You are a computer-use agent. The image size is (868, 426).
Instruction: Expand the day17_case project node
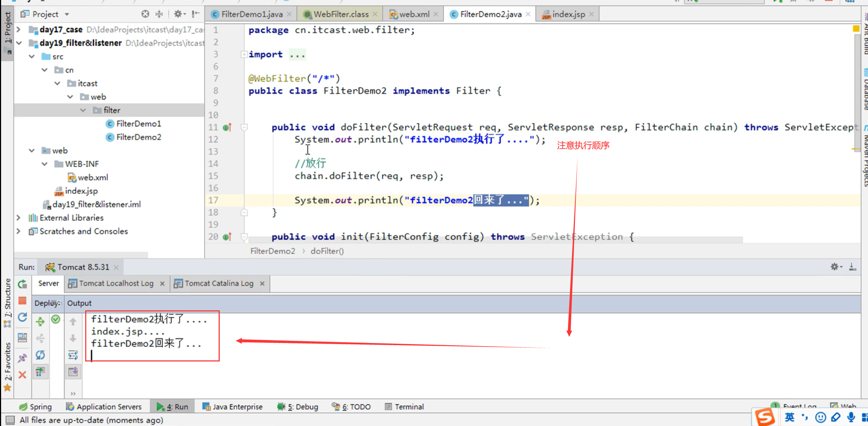point(19,29)
